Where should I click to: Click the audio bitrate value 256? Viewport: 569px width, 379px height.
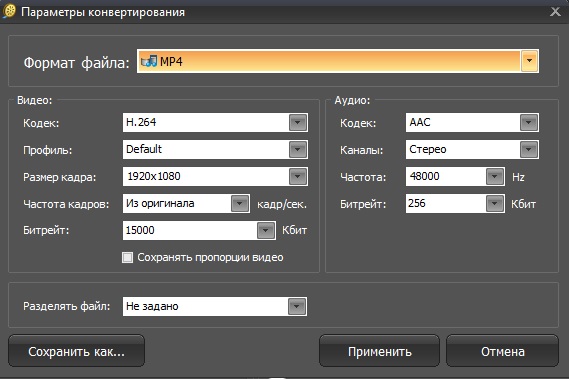pos(417,203)
